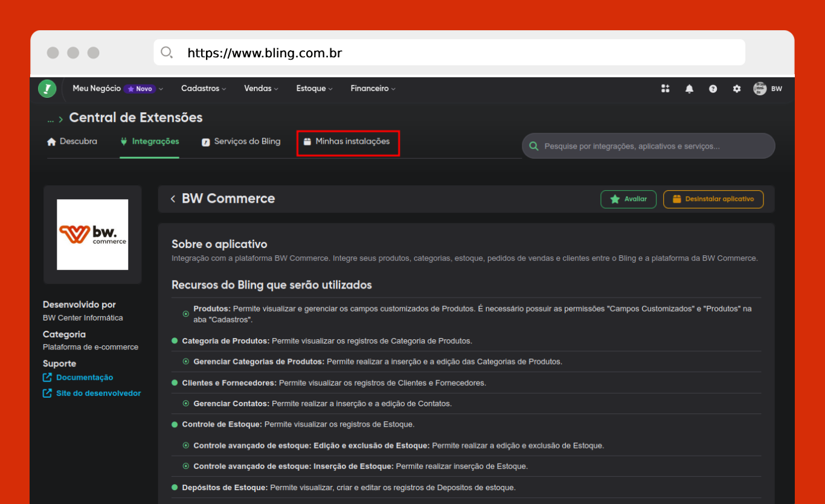
Task: Click the Minhas instalações calendar icon
Action: (307, 142)
